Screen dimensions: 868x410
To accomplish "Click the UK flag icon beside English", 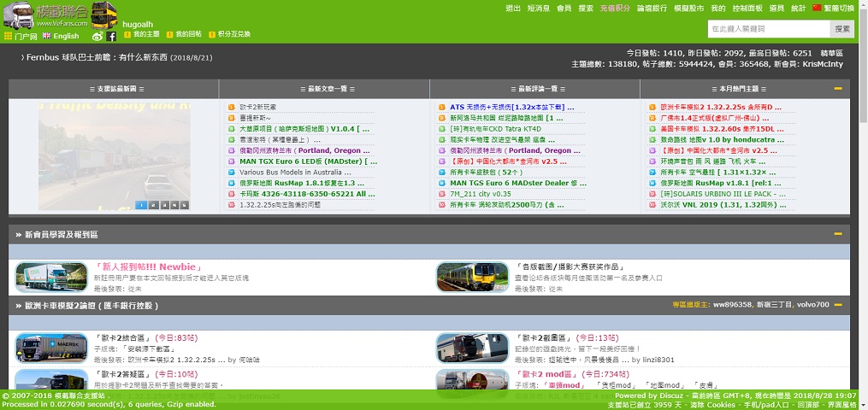I will click(x=46, y=36).
